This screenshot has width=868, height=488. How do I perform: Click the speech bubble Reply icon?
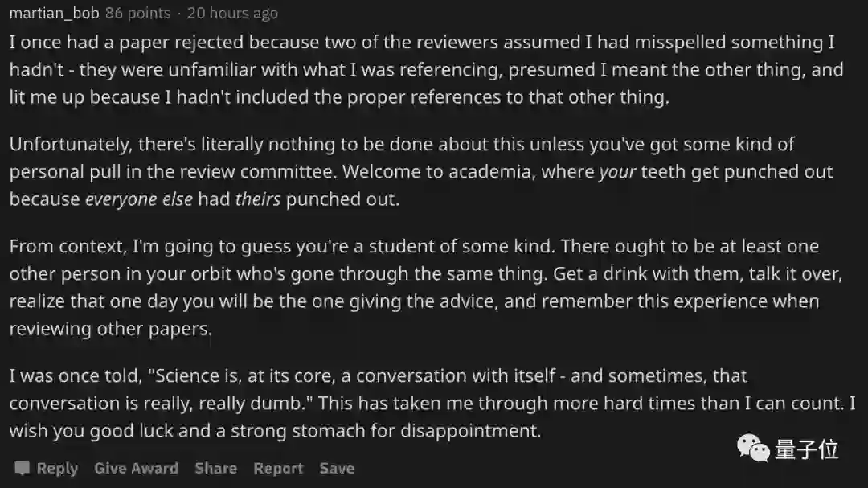22,468
